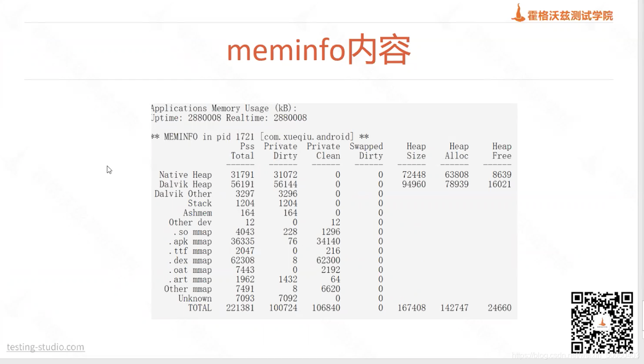Click the QR code image
This screenshot has width=644, height=364.
[x=602, y=323]
